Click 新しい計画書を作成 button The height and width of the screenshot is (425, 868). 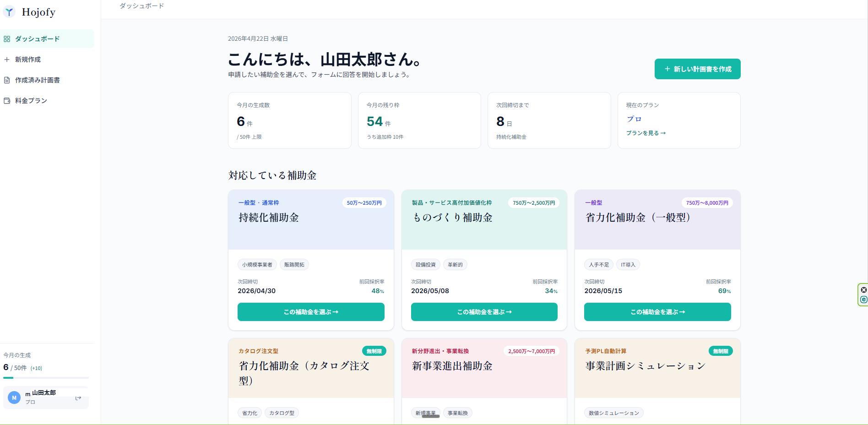point(697,69)
